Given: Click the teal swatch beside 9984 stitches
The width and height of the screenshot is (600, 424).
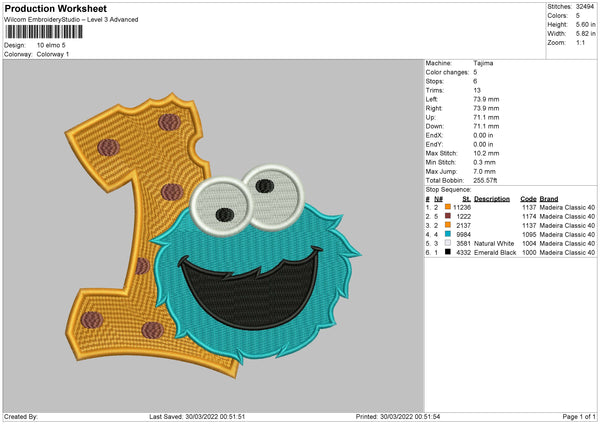Looking at the screenshot, I should pos(448,234).
